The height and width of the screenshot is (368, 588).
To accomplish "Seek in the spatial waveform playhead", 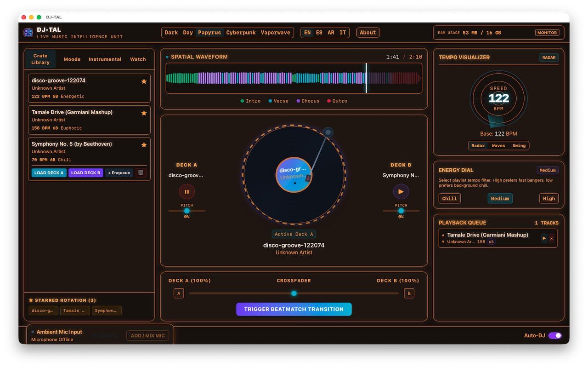I will coord(366,78).
